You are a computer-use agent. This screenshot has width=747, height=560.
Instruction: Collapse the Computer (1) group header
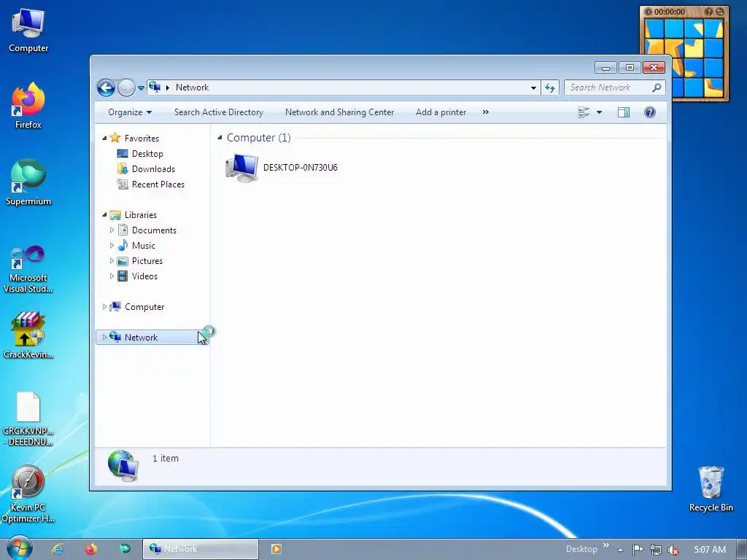click(220, 138)
